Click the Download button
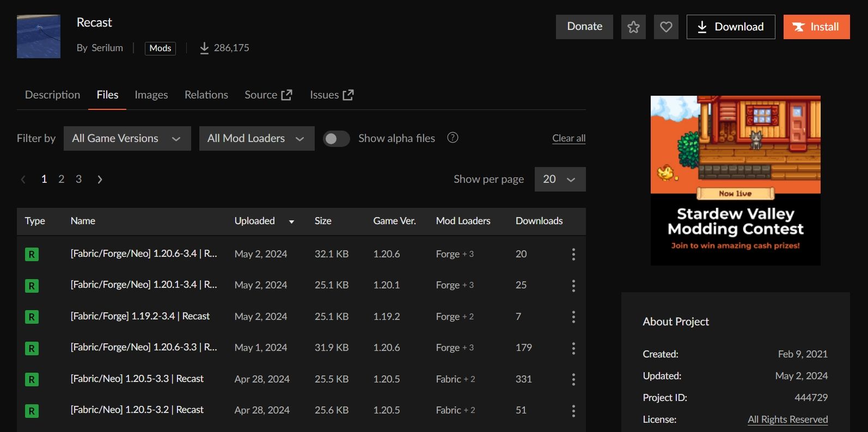The height and width of the screenshot is (432, 868). click(x=730, y=27)
